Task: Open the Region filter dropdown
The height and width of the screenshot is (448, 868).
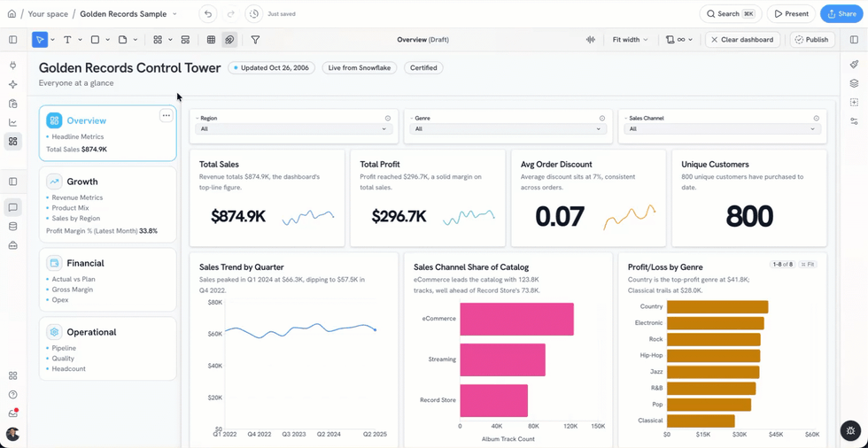Action: (x=293, y=129)
